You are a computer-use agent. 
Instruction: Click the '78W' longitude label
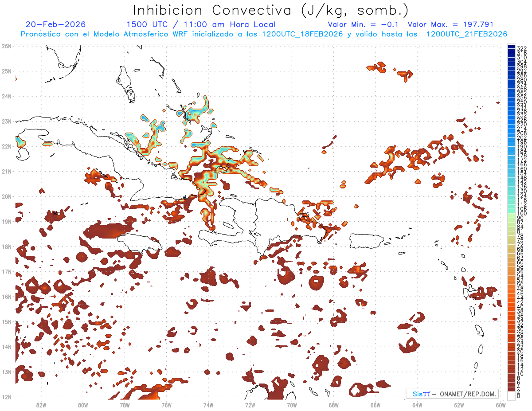125,404
